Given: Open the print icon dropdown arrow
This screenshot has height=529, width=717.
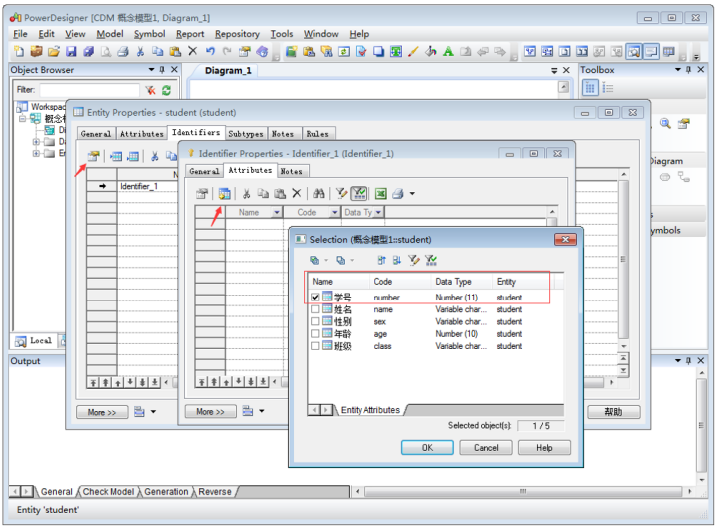Looking at the screenshot, I should pyautogui.click(x=411, y=194).
